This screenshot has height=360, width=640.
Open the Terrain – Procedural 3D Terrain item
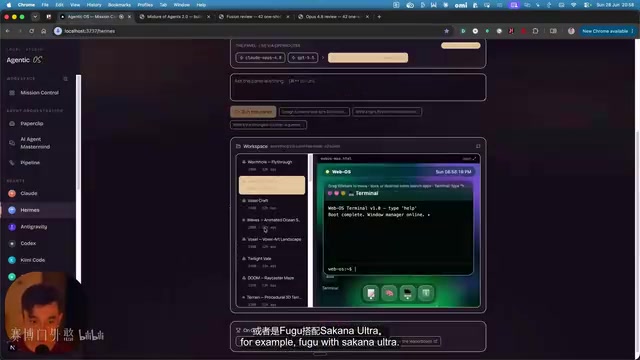272,300
